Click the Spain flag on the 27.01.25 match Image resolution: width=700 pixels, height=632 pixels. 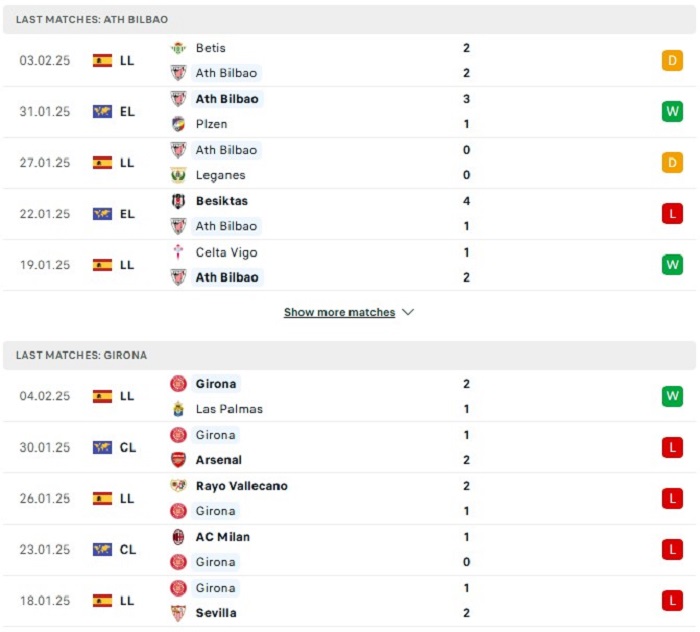(102, 162)
